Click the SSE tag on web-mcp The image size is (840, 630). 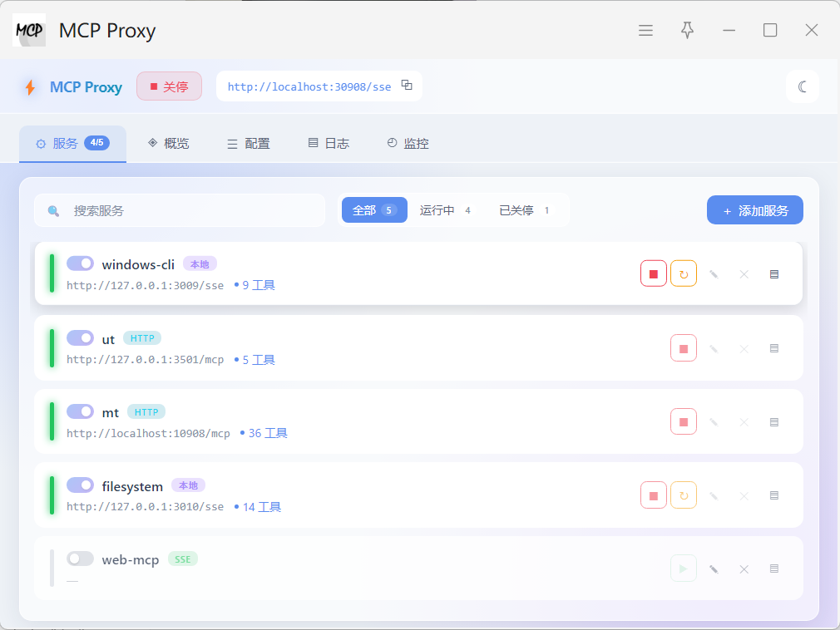[183, 559]
